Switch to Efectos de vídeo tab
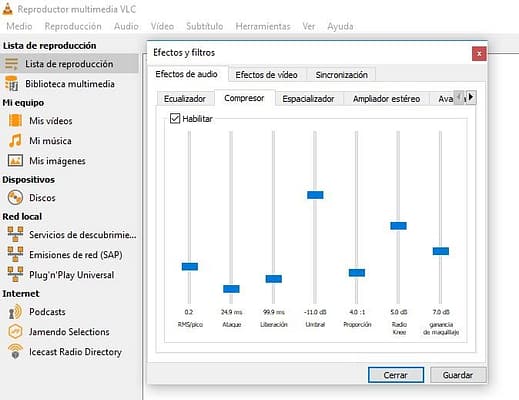Viewport: 519px width, 400px height. click(x=266, y=75)
